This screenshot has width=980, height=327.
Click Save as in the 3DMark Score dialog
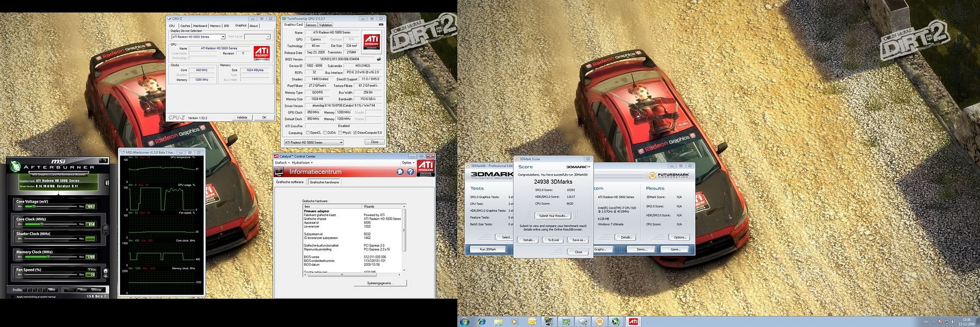pos(578,240)
